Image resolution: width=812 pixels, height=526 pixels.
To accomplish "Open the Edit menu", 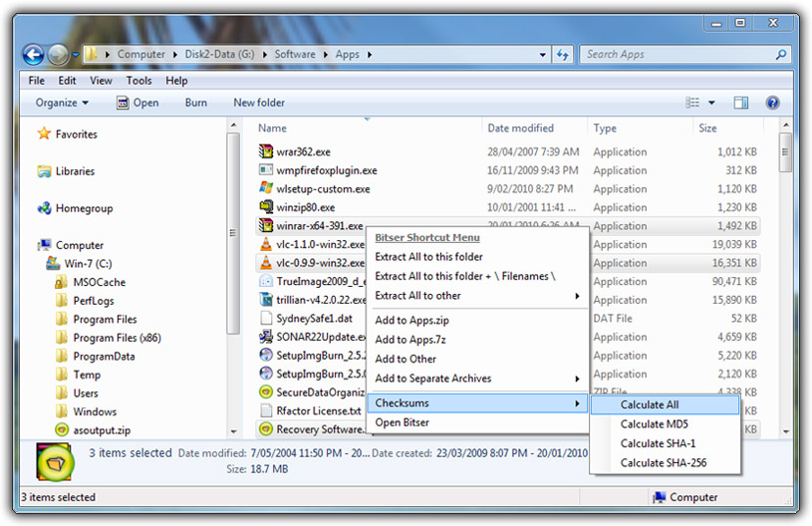I will pyautogui.click(x=67, y=81).
